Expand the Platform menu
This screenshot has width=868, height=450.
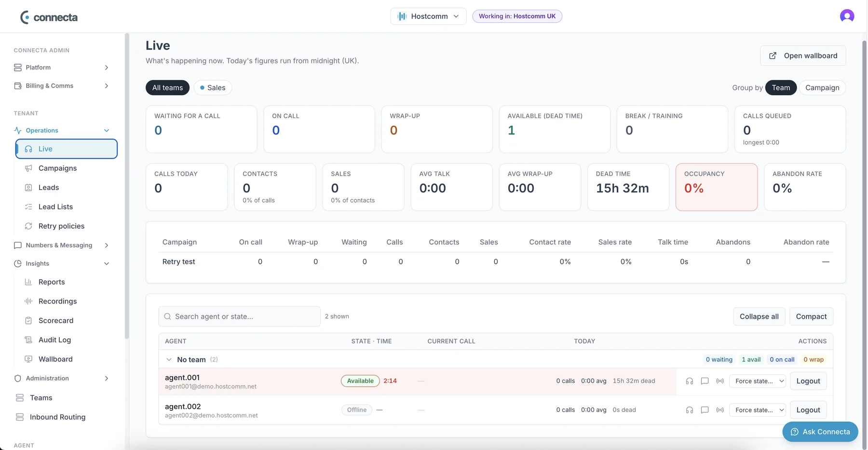click(x=62, y=68)
